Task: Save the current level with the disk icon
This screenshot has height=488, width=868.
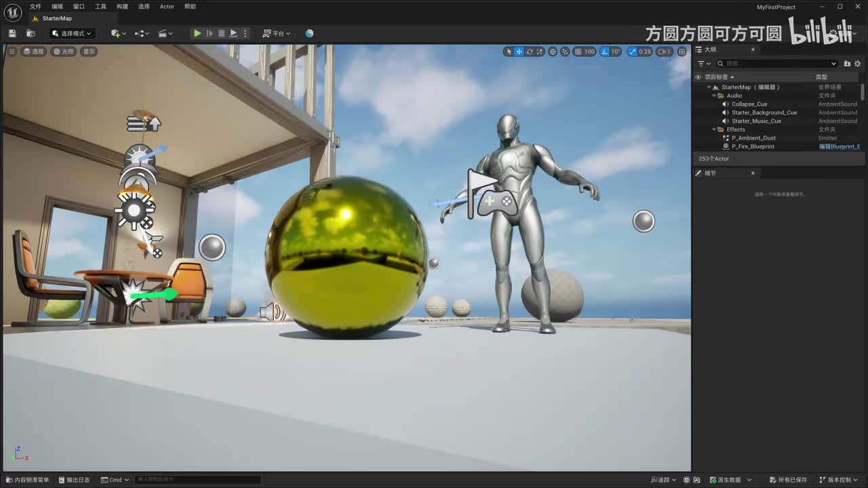Action: pos(12,33)
